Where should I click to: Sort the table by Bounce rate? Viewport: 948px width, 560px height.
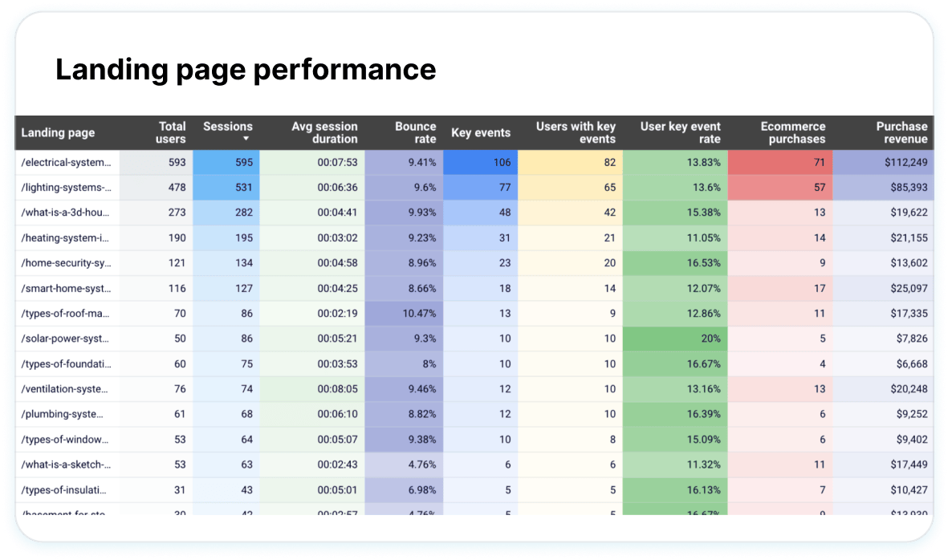pos(415,132)
